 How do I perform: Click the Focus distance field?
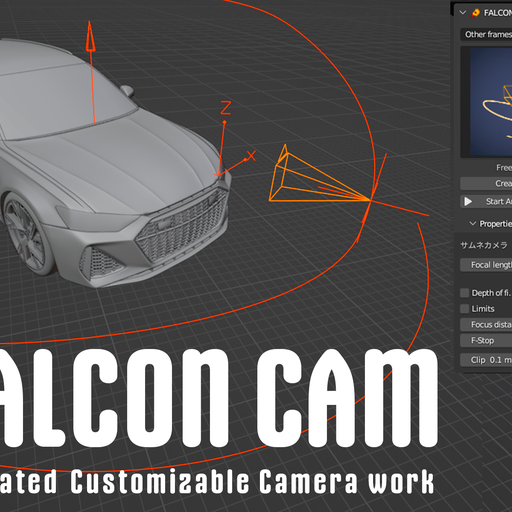pos(486,324)
